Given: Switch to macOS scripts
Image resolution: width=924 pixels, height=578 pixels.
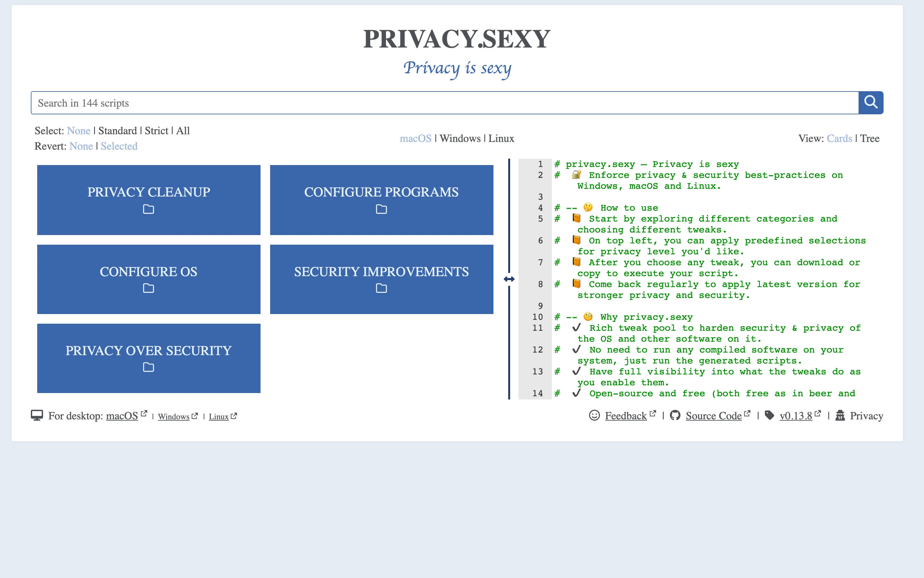Looking at the screenshot, I should tap(415, 138).
